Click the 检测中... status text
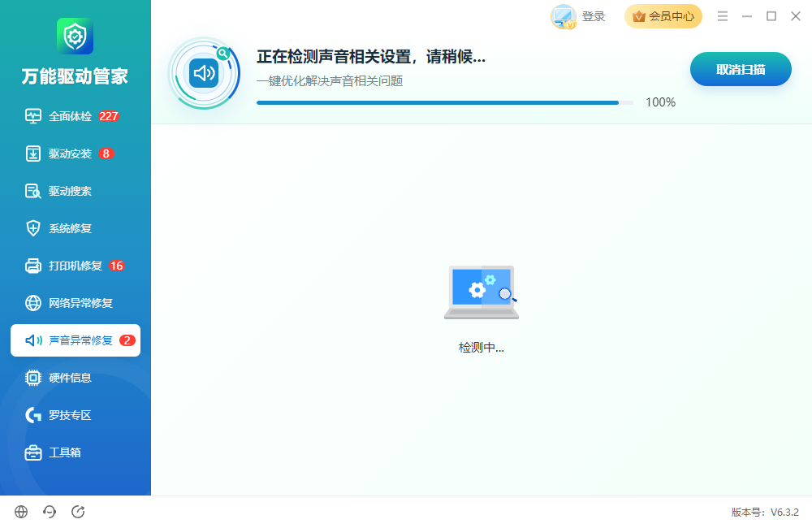The width and height of the screenshot is (812, 528). pos(482,348)
